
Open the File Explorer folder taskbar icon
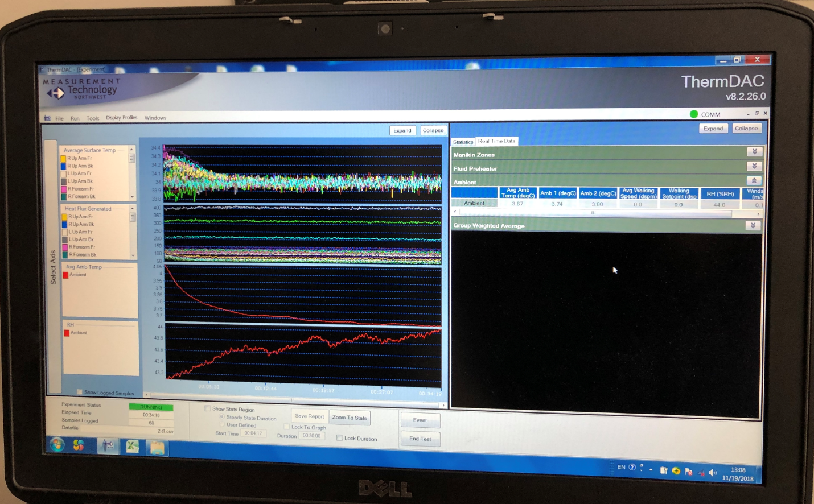(157, 448)
